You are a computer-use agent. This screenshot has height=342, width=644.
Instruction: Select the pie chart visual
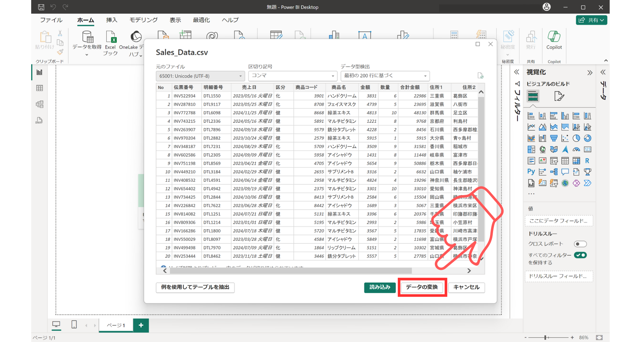pyautogui.click(x=576, y=138)
